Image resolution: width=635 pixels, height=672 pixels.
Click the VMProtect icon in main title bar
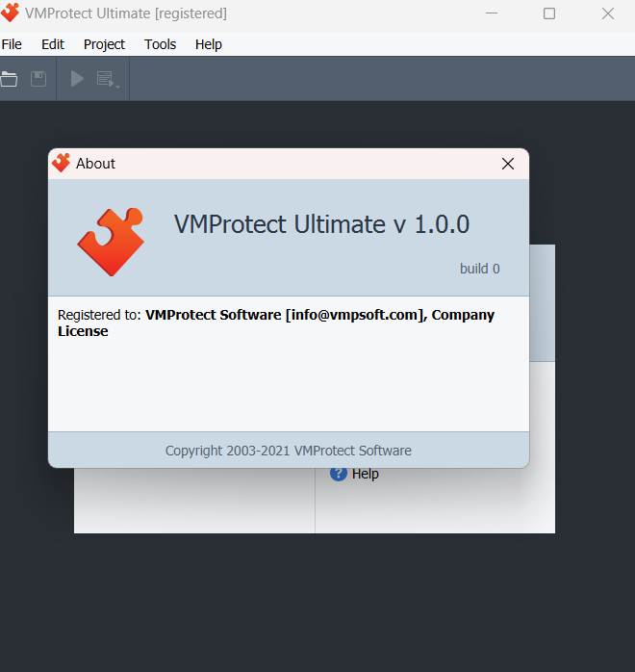[x=11, y=13]
